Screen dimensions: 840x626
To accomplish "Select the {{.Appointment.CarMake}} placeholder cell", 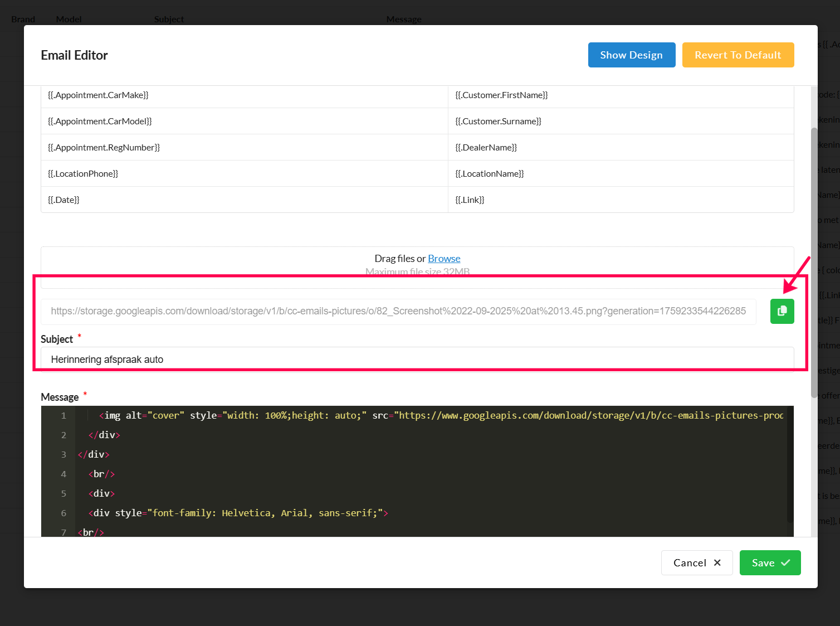I will coord(99,95).
